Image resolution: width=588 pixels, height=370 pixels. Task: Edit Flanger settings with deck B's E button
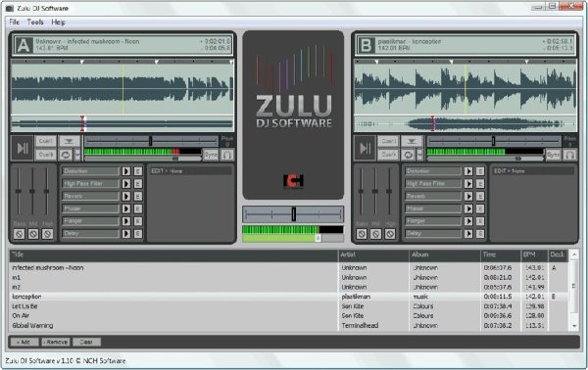tap(480, 221)
